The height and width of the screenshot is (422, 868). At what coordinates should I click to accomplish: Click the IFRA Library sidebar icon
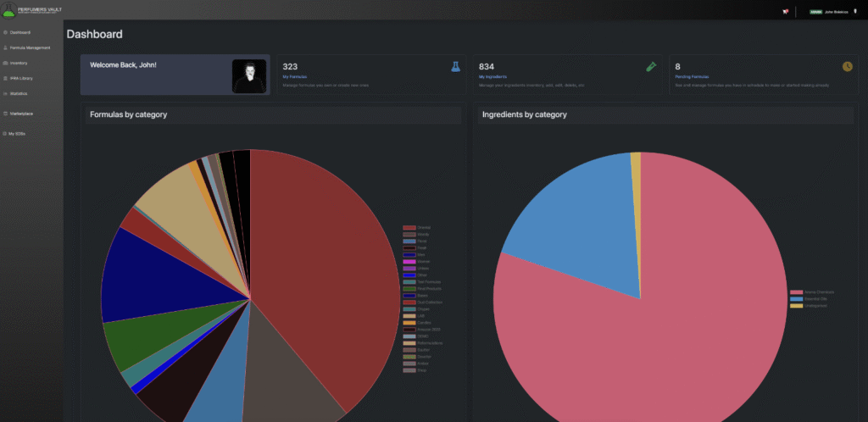[5, 79]
